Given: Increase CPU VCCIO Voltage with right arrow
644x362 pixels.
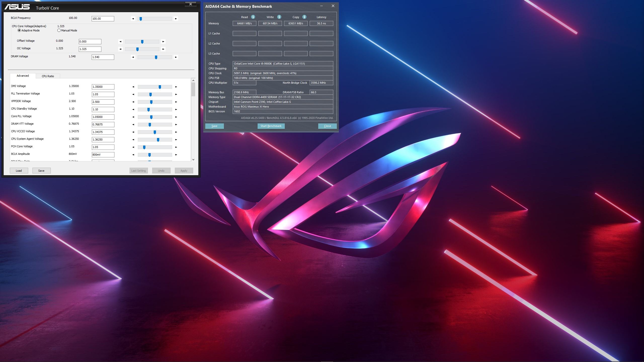Looking at the screenshot, I should click(176, 132).
